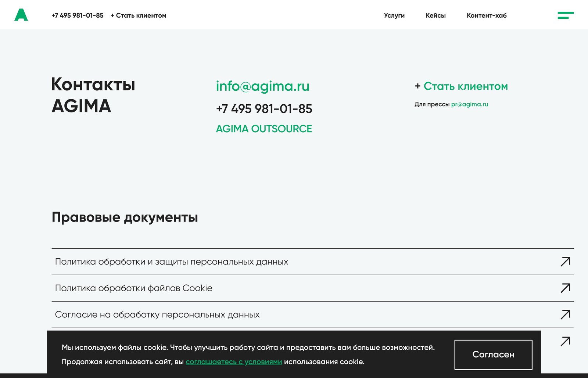
Task: Click arrow icon partially hidden by cookie banner
Action: click(x=566, y=341)
